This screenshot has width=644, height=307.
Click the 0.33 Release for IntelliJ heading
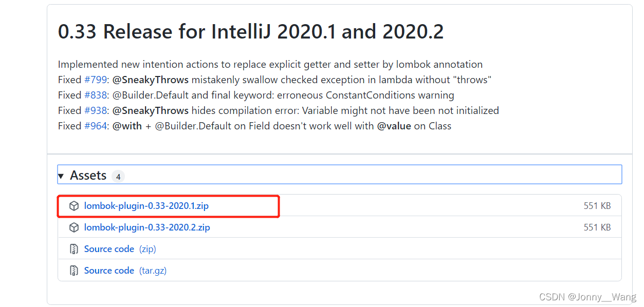[251, 32]
